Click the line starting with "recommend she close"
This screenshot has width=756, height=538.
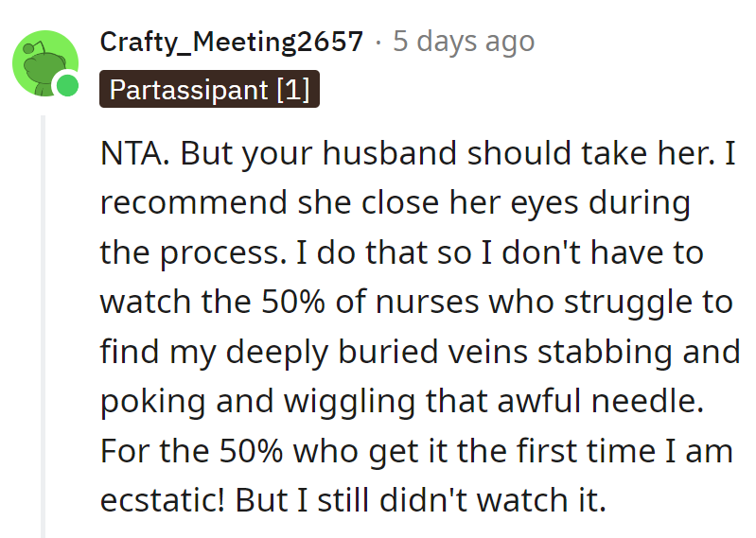(395, 203)
